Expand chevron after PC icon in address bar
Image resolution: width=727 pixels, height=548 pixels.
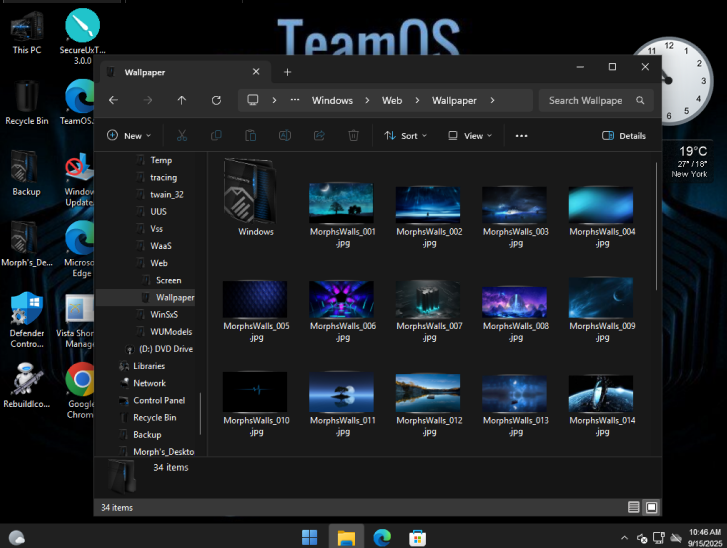point(274,100)
